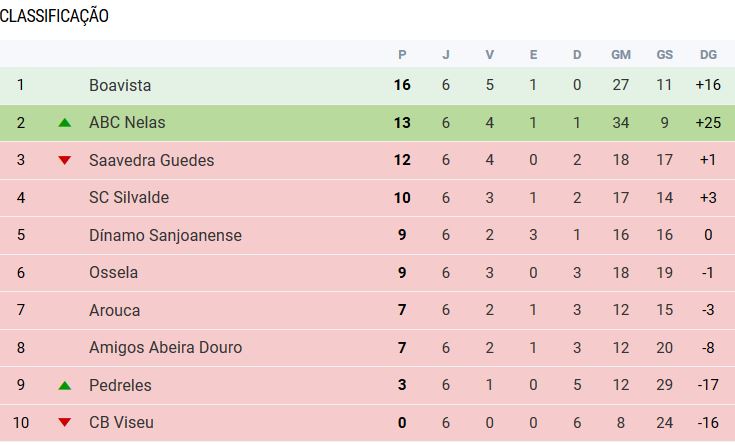
Task: Click the red down arrow beside Saavedra Guedes
Action: click(65, 160)
